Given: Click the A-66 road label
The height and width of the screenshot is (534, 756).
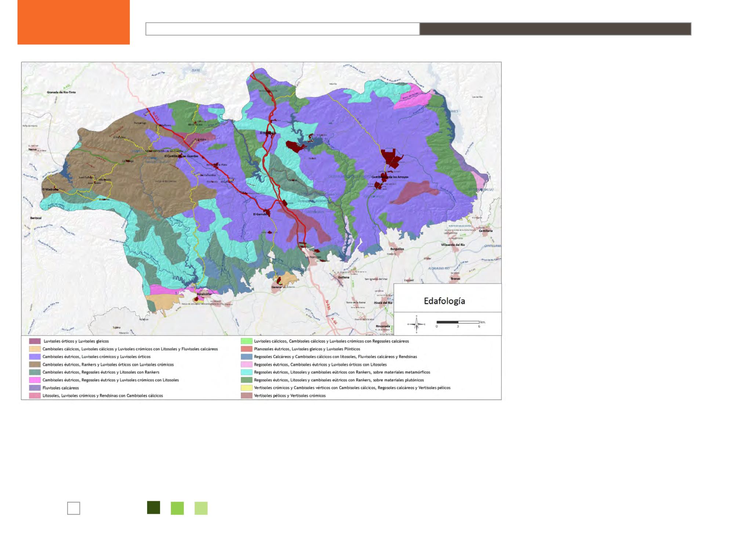Looking at the screenshot, I should pyautogui.click(x=333, y=322).
